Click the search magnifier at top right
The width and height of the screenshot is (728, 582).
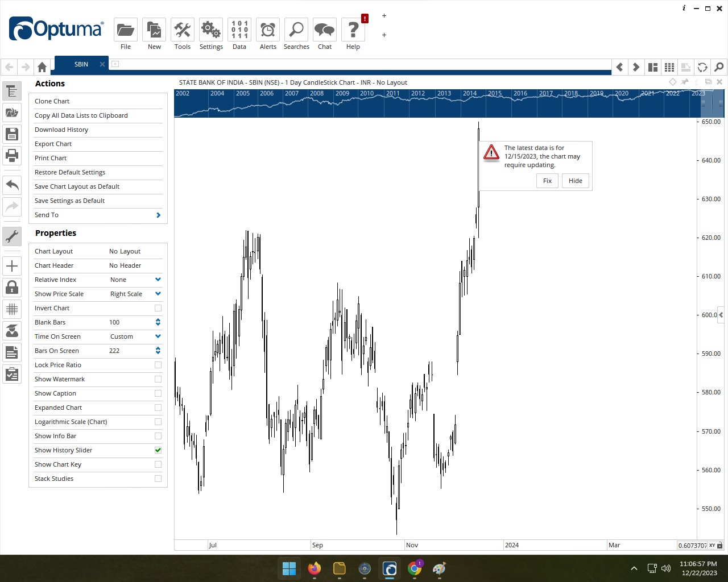[x=719, y=67]
